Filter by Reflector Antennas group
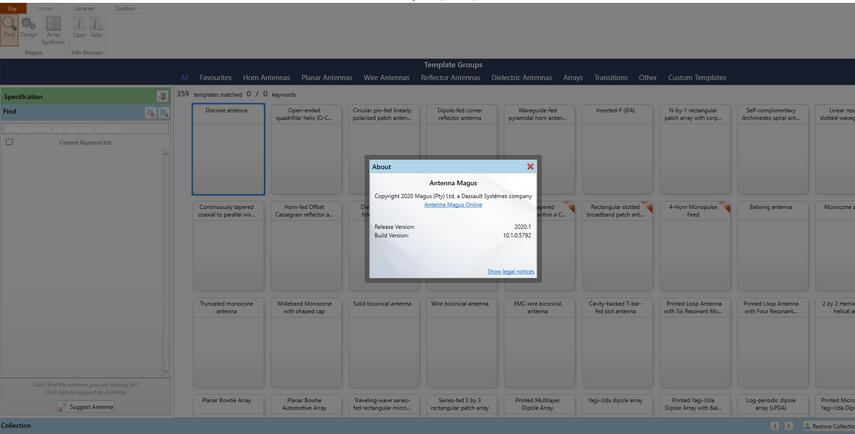The image size is (855, 434). point(450,77)
